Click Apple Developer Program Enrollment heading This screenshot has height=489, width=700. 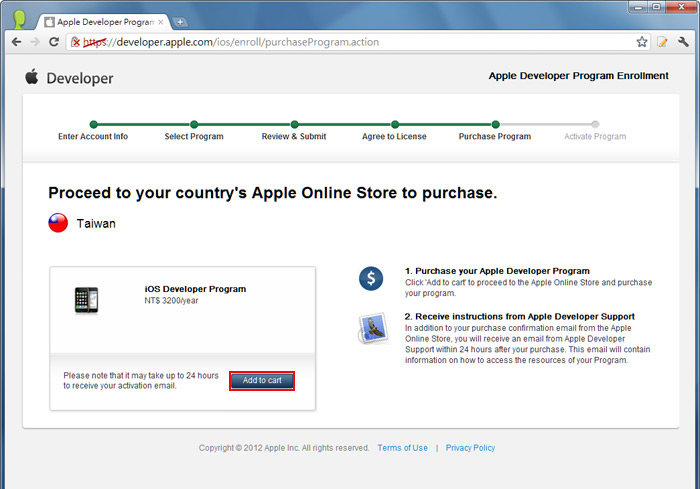tap(579, 76)
